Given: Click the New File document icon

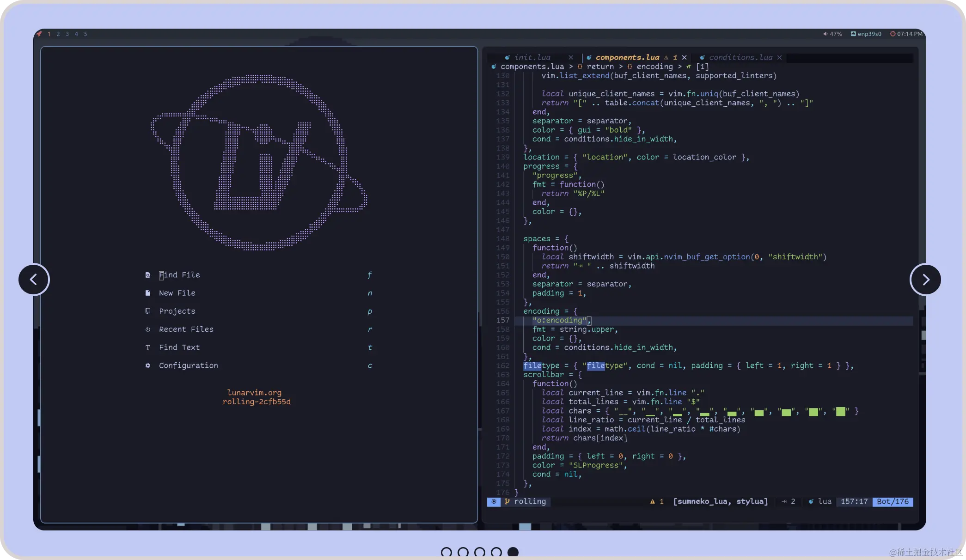Looking at the screenshot, I should click(x=148, y=293).
